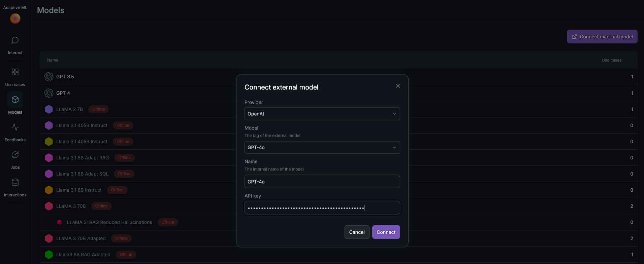Open the Interact chat icon
The height and width of the screenshot is (264, 644).
click(x=15, y=40)
